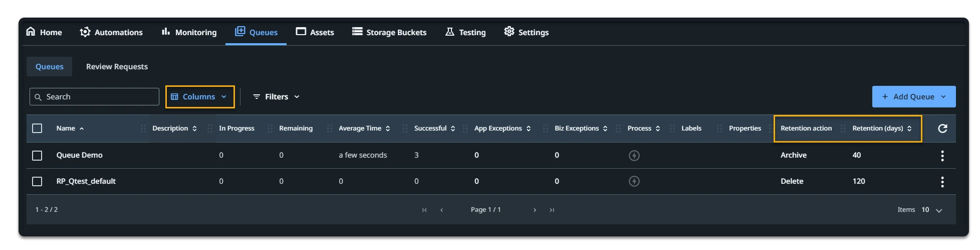Click the Successful value 3 for Queue Demo
The width and height of the screenshot is (980, 250).
click(x=416, y=155)
